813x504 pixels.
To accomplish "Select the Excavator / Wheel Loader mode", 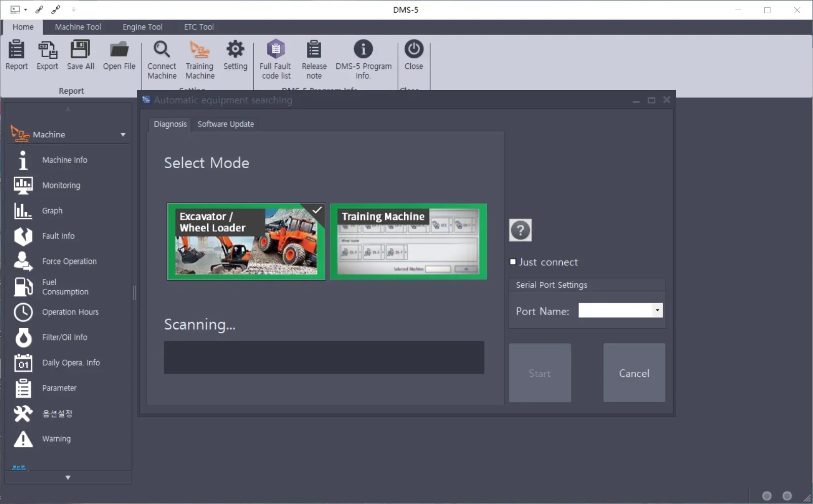I will 246,242.
